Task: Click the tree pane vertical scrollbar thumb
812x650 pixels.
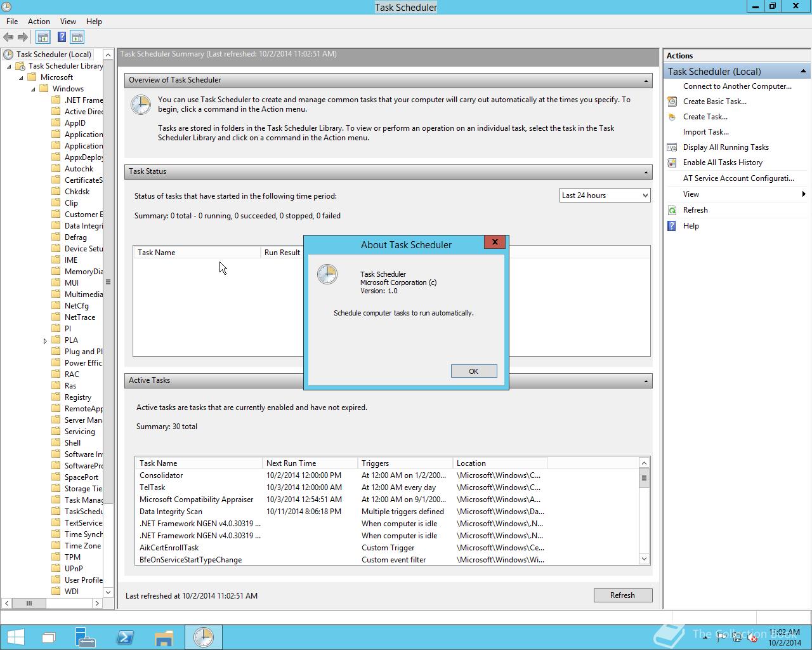Action: 108,282
